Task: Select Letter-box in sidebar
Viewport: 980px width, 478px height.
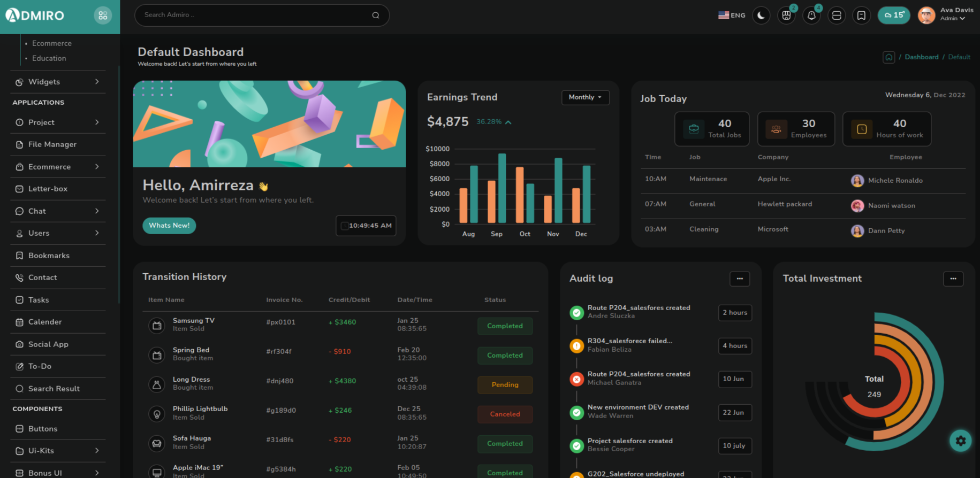Action: coord(48,189)
